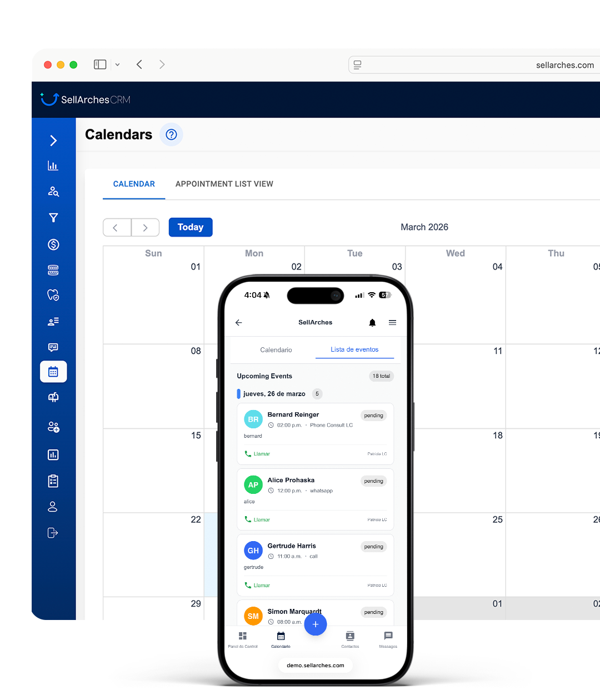Open the heart shield icon in sidebar

(53, 295)
